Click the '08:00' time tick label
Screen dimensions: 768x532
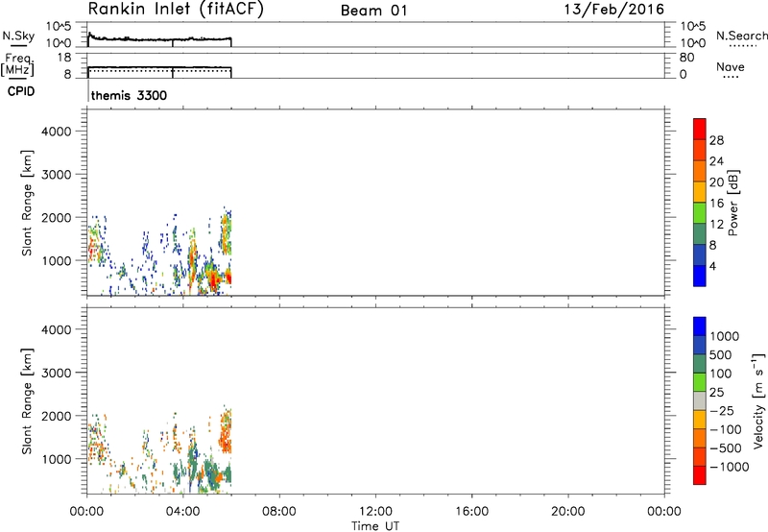click(x=279, y=512)
